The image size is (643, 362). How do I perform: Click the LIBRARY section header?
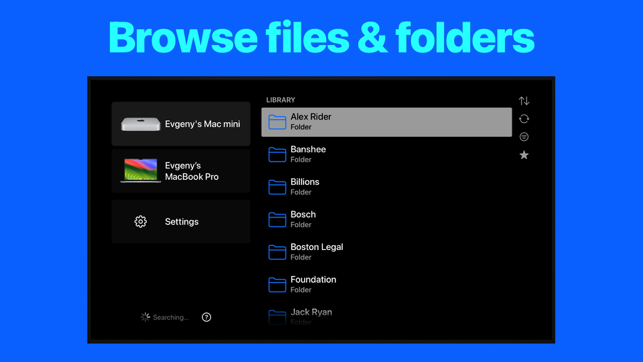click(x=280, y=100)
